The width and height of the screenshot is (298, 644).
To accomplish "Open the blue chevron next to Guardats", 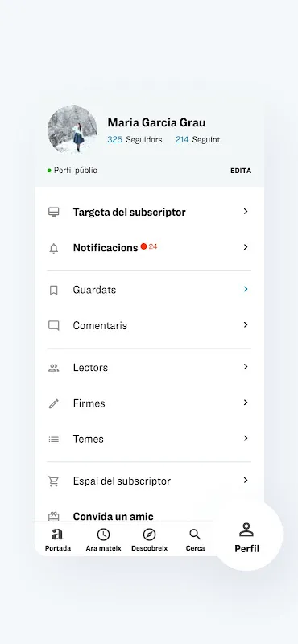I will click(246, 289).
